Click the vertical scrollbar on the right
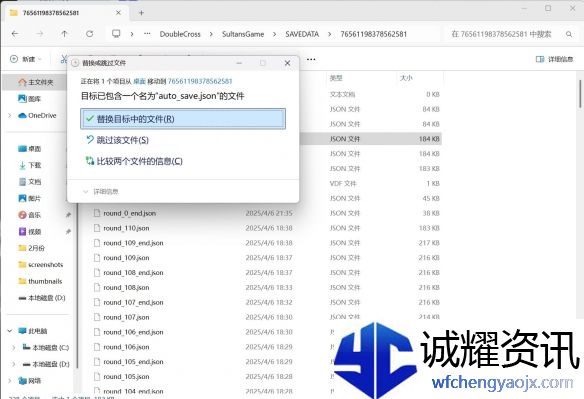Viewport: 584px width, 399px height. click(580, 94)
